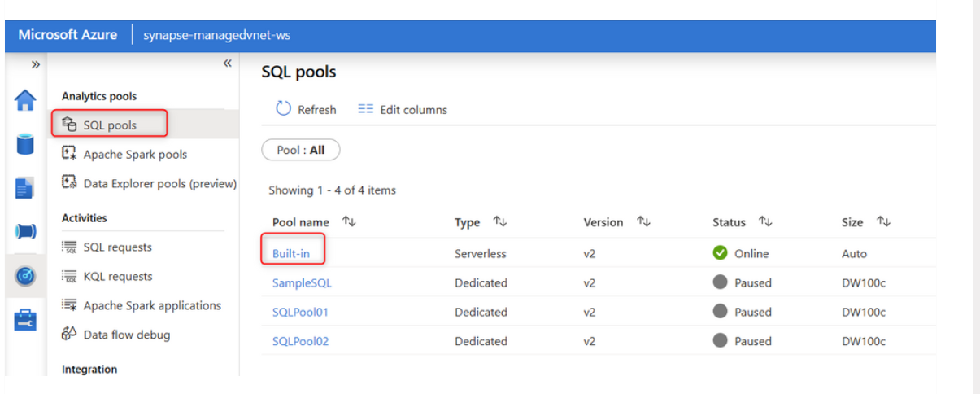The width and height of the screenshot is (980, 394).
Task: Open the SQLPool02 pool link
Action: pyautogui.click(x=300, y=341)
